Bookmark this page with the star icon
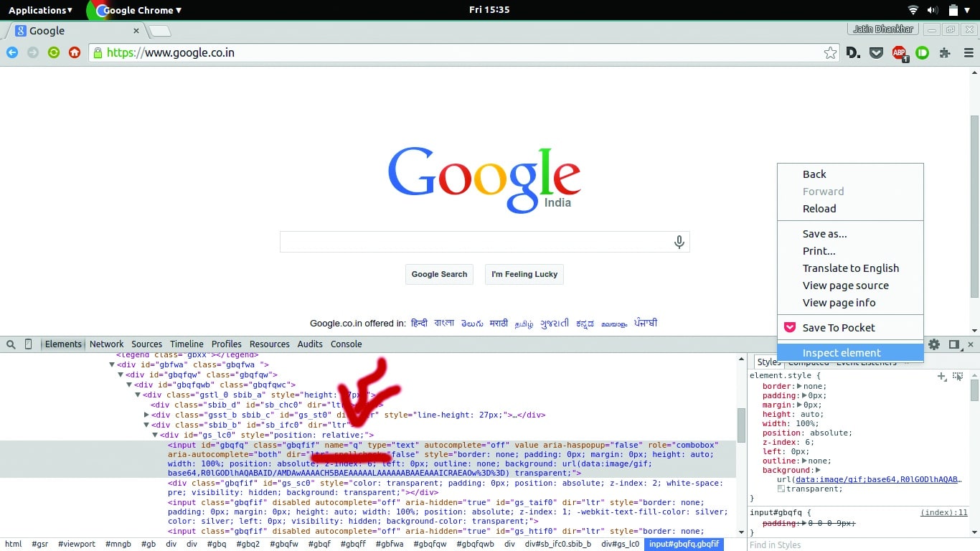 (830, 52)
